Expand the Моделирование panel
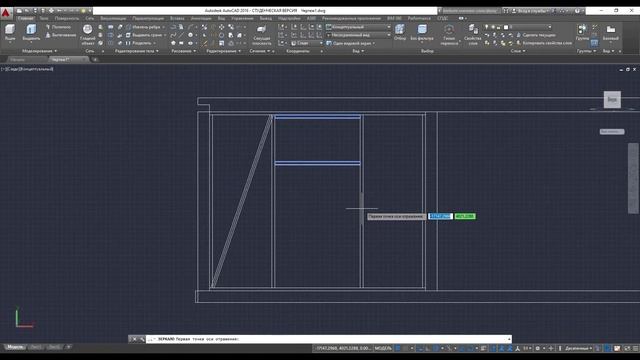 click(x=40, y=51)
